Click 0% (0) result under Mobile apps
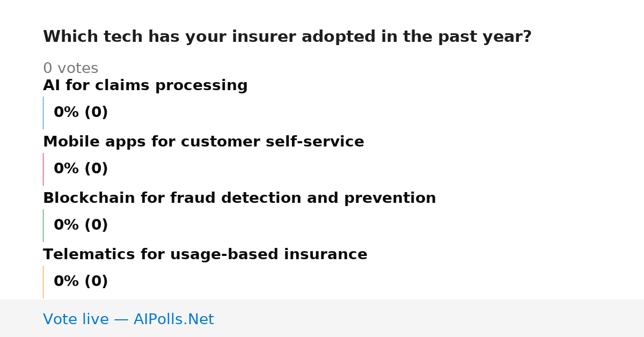The width and height of the screenshot is (644, 337). 81,169
